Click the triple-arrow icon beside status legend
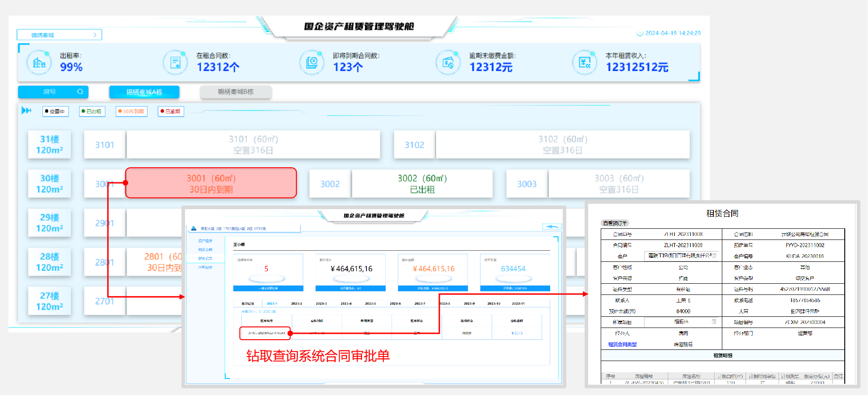 pyautogui.click(x=26, y=110)
